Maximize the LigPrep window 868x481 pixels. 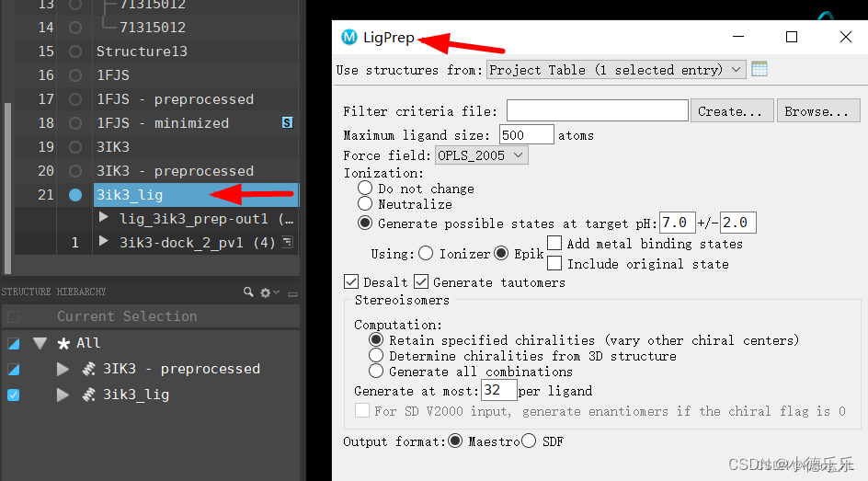click(x=792, y=37)
